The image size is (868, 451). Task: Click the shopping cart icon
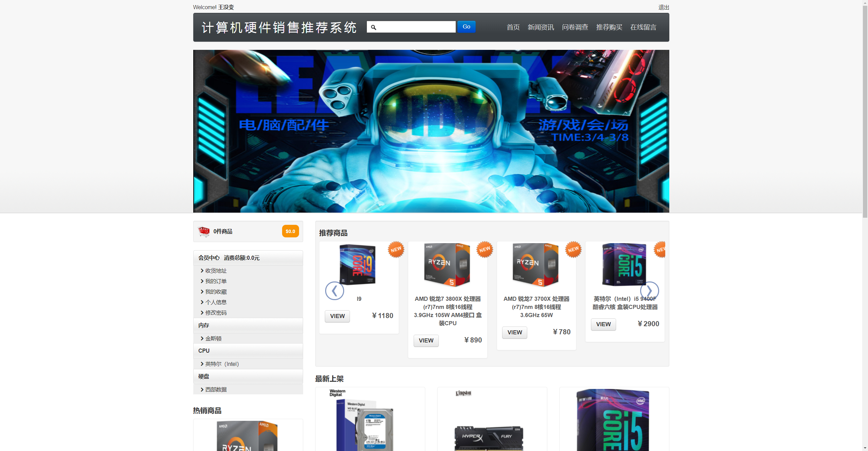tap(204, 232)
